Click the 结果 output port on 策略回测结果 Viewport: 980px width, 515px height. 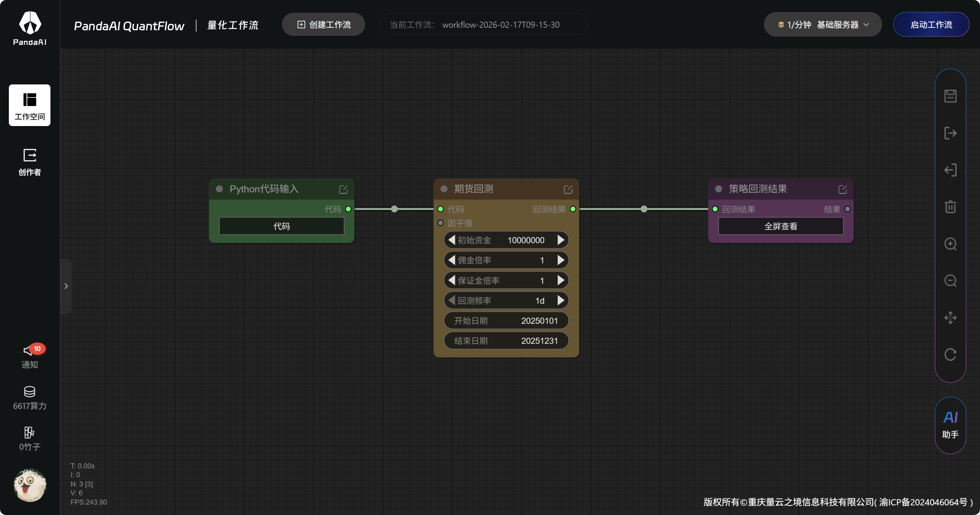847,209
